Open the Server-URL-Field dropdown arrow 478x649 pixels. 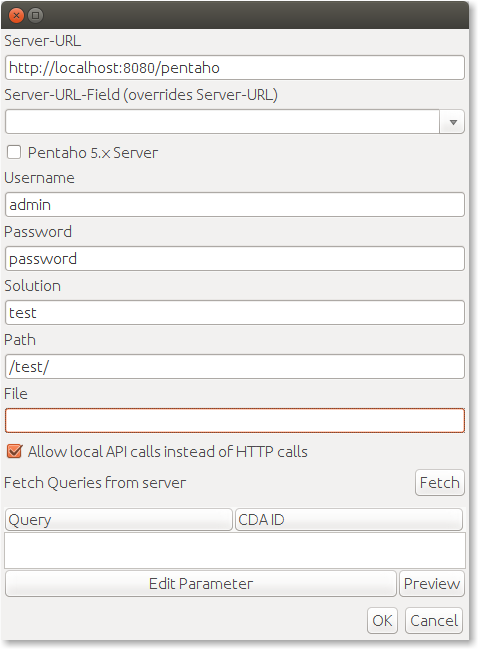452,122
